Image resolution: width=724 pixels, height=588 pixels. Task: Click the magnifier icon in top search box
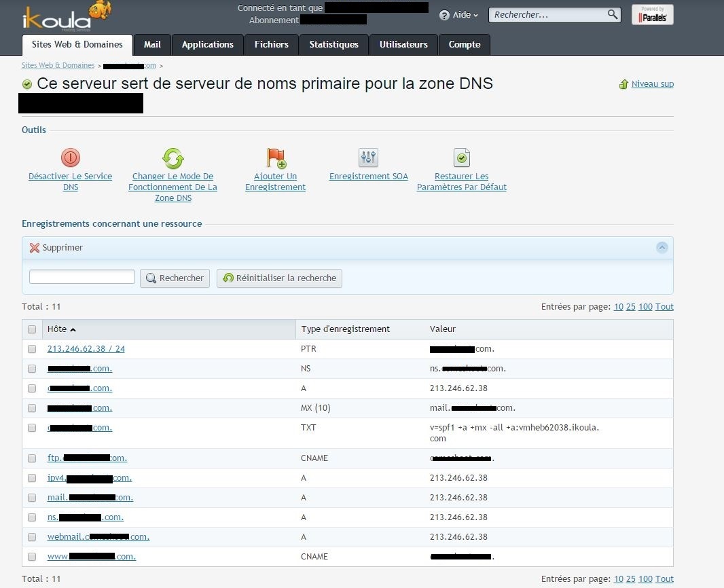point(612,14)
